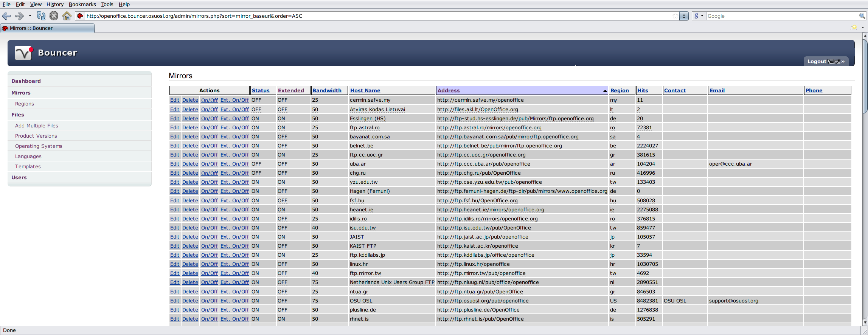Open the home page icon
The height and width of the screenshot is (335, 868).
click(67, 16)
